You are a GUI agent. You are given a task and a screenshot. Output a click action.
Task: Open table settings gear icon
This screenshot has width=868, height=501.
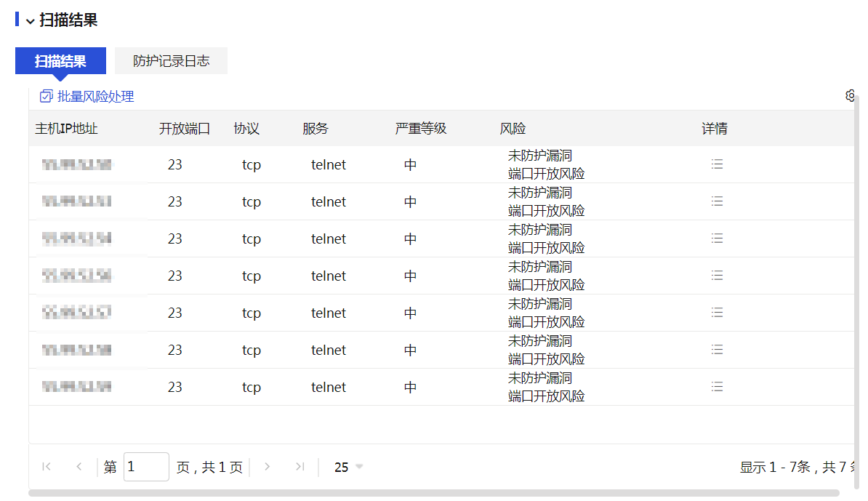click(x=850, y=96)
